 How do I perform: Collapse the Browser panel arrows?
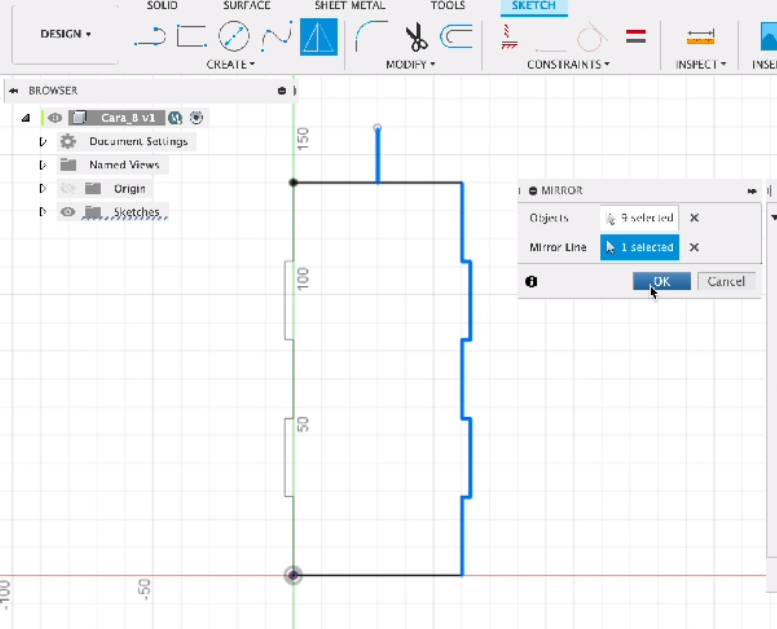[x=13, y=91]
